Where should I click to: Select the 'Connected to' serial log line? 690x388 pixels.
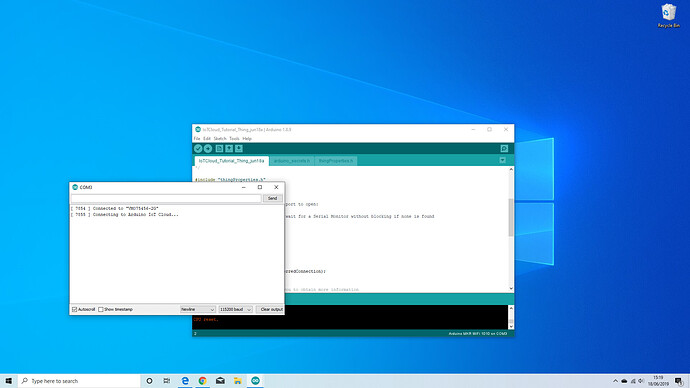pos(114,209)
